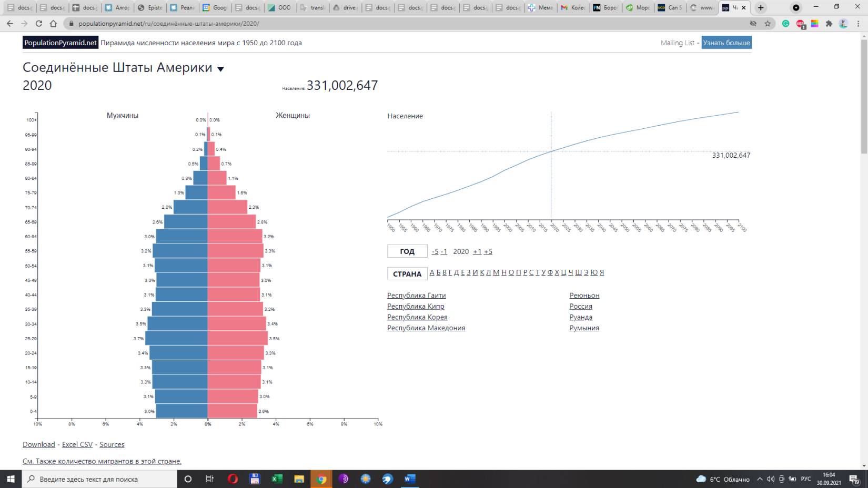
Task: Open the Россия country link
Action: tap(580, 306)
